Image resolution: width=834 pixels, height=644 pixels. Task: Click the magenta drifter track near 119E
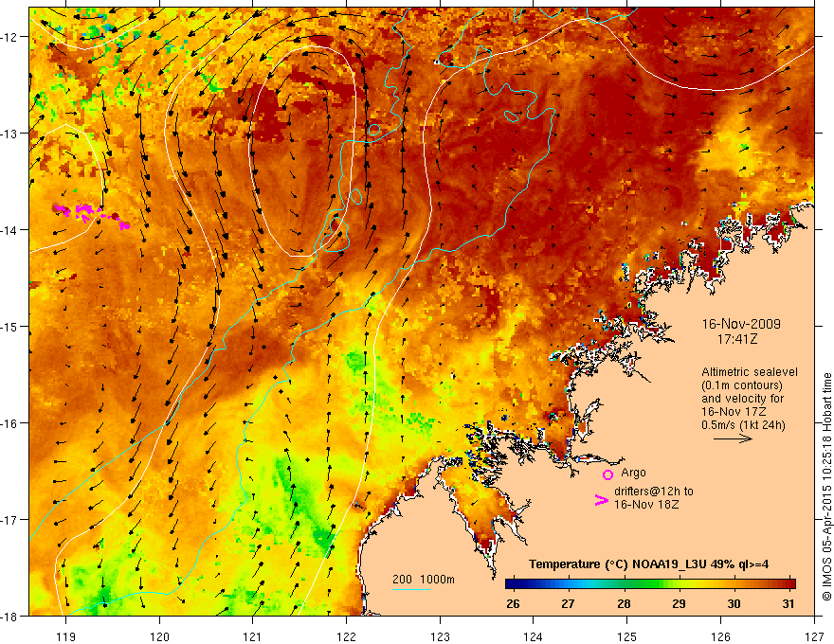[92, 215]
